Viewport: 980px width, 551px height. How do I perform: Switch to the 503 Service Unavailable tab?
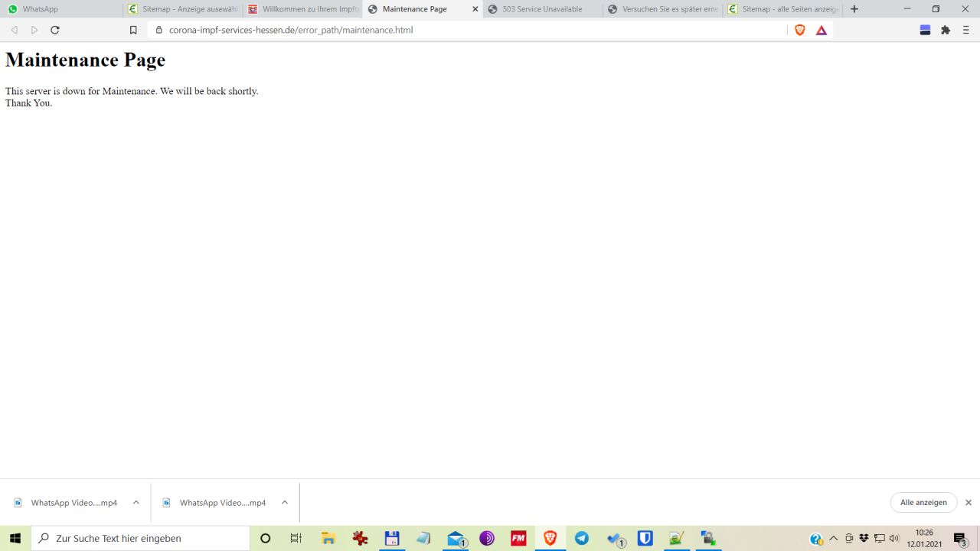pos(542,9)
